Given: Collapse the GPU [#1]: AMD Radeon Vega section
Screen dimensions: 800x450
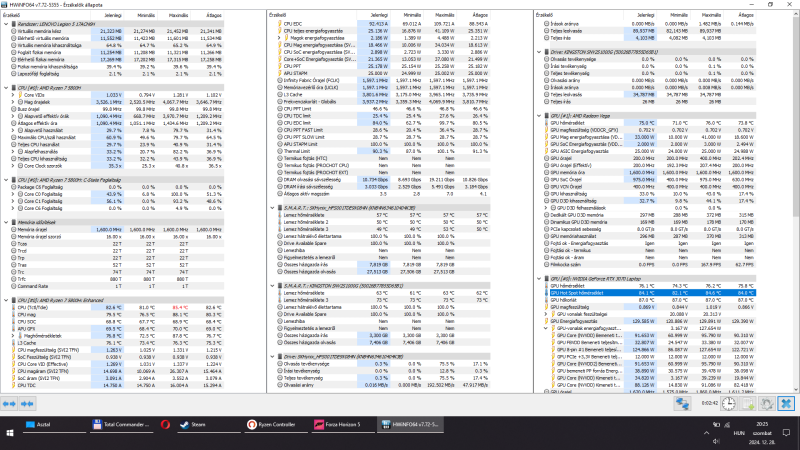Looking at the screenshot, I should pos(539,116).
